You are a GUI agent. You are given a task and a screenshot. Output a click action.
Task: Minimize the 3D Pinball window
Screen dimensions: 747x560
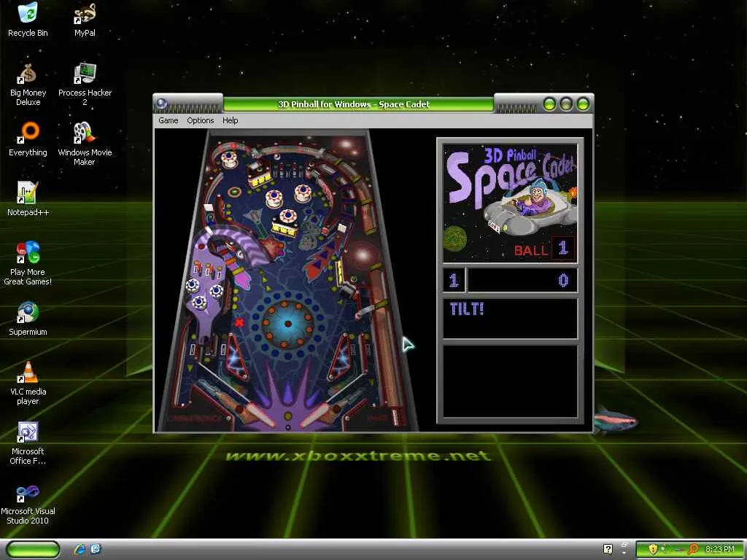tap(549, 104)
